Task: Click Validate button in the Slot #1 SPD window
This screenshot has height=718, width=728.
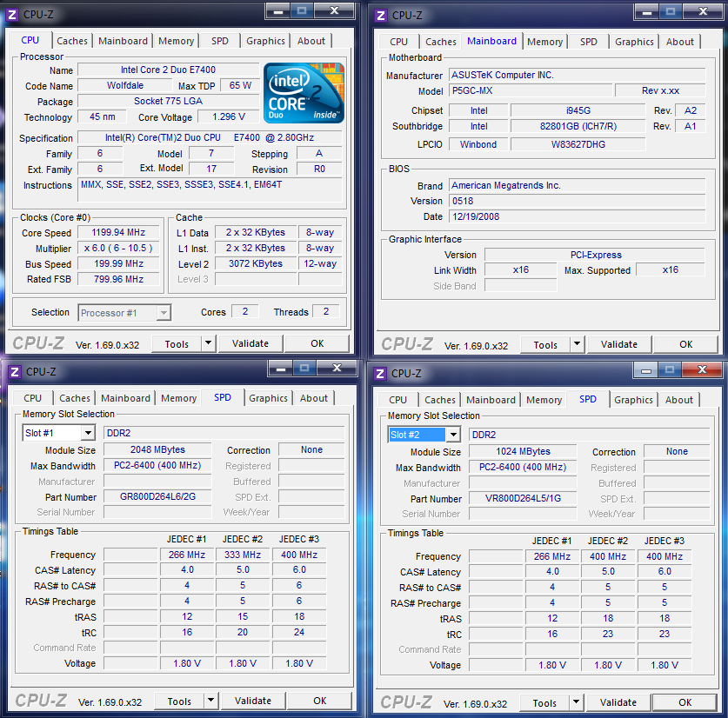Action: pos(253,701)
